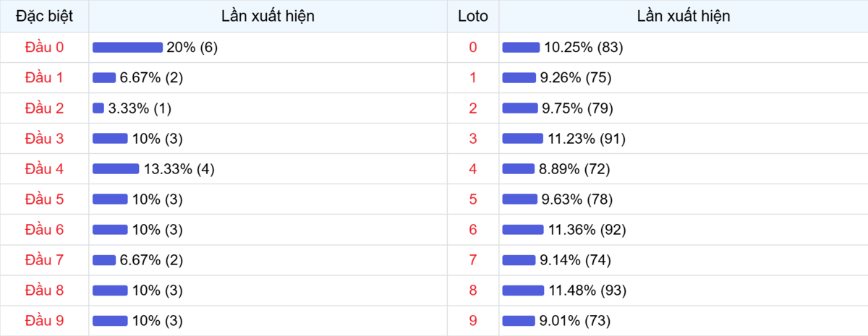Click the 13.33% (4) value text

(x=179, y=169)
